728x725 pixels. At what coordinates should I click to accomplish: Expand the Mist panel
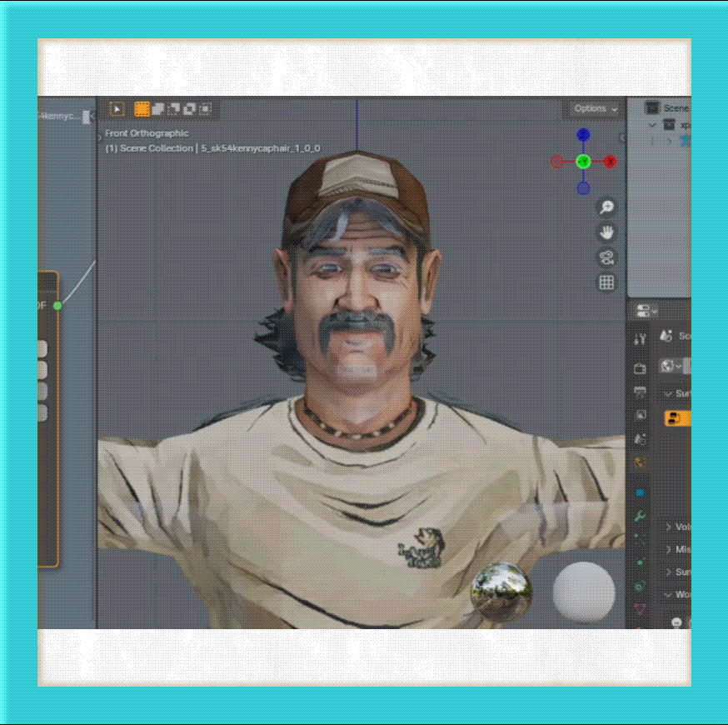click(x=669, y=549)
